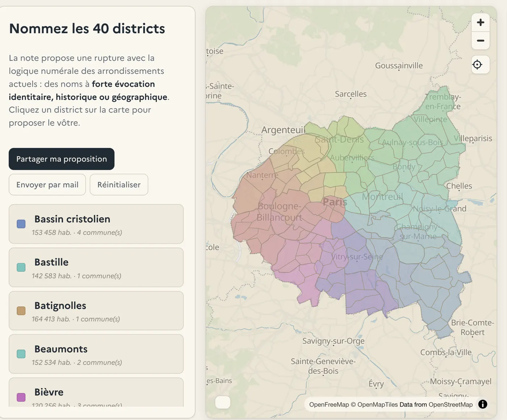Click the Colombes label on the map

click(x=286, y=151)
